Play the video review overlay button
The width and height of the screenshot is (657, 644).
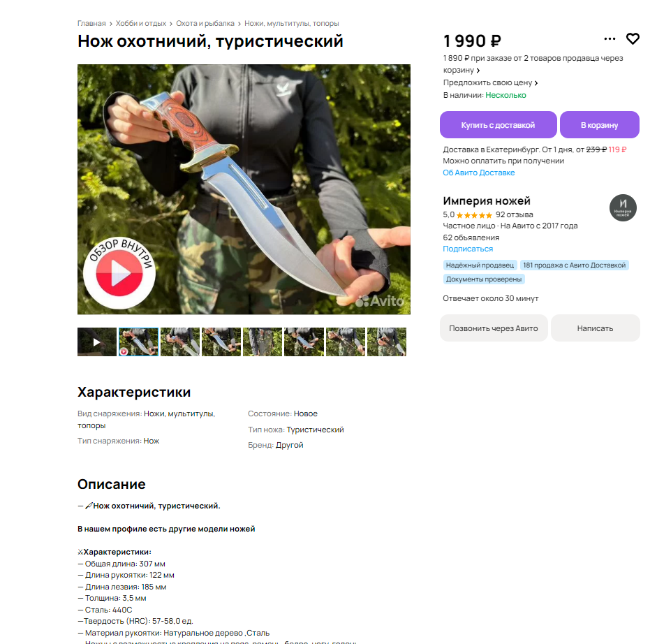click(119, 273)
